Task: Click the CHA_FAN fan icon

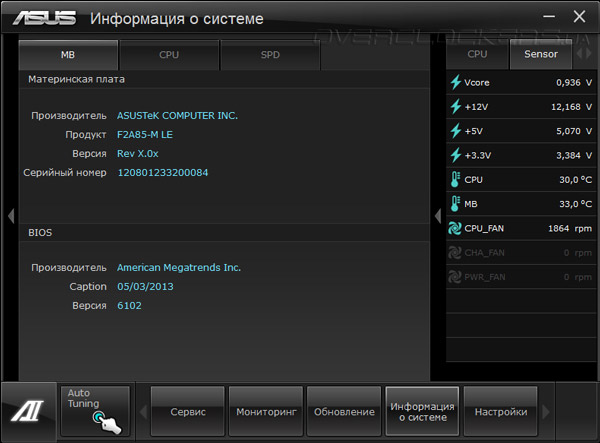Action: click(x=455, y=252)
